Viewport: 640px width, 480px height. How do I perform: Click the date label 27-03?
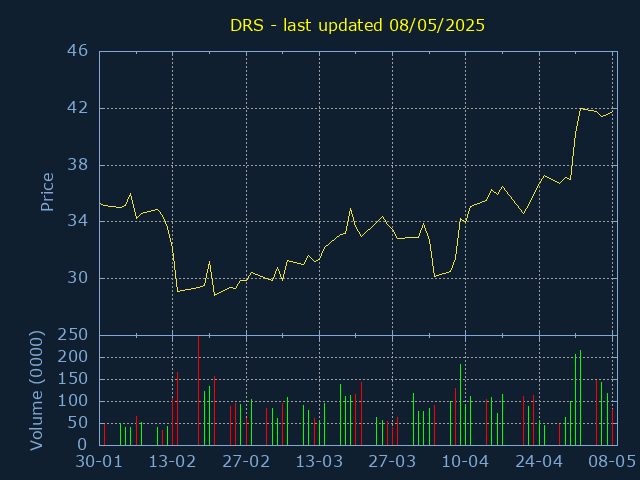pyautogui.click(x=392, y=462)
